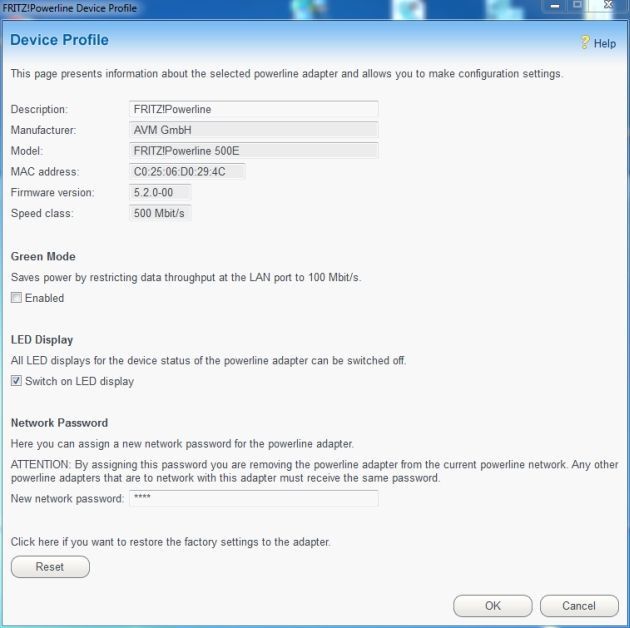Image resolution: width=630 pixels, height=628 pixels.
Task: Click the Speed class: label
Action: point(42,213)
